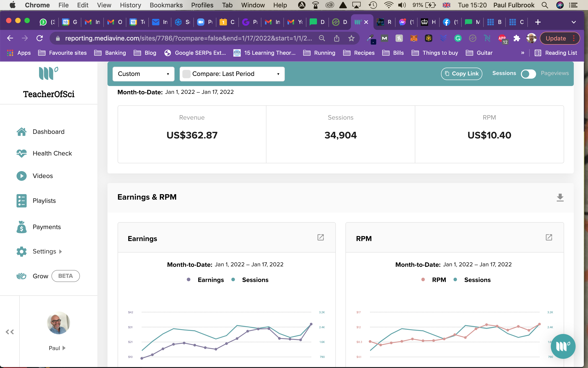Click the Chrome Update button
Screen dimensions: 588x368
[x=560, y=38]
